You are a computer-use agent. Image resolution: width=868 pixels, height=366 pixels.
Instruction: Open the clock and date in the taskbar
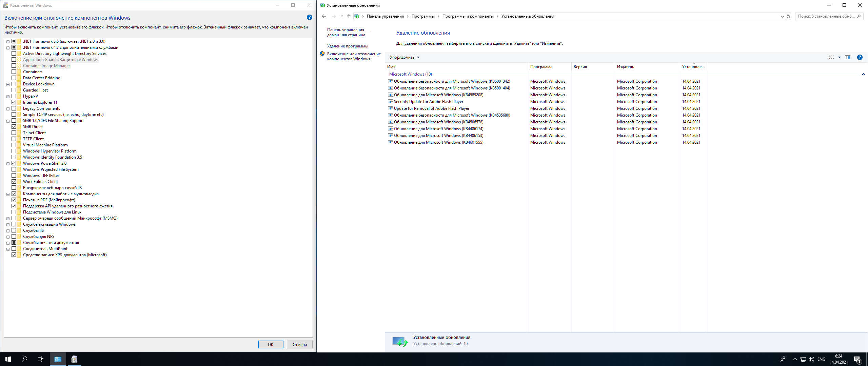839,359
